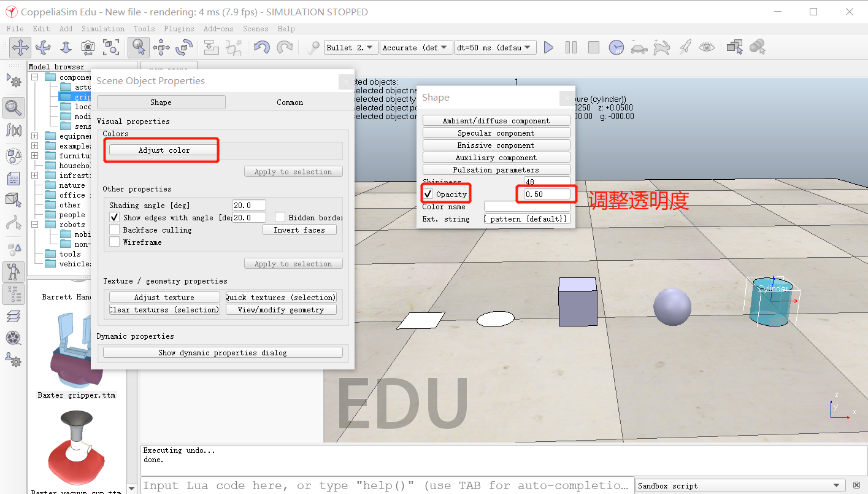Toggle the Backface culling option
868x494 pixels.
pyautogui.click(x=114, y=229)
